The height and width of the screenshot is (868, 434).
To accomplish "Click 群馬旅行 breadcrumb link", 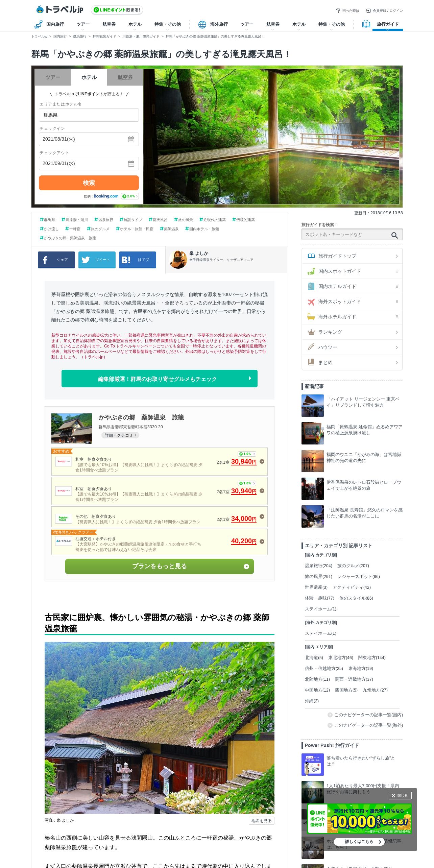I will click(x=79, y=37).
